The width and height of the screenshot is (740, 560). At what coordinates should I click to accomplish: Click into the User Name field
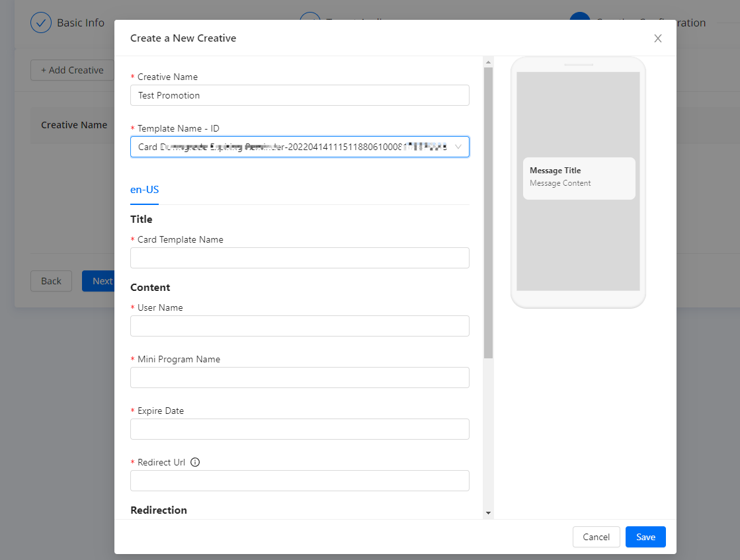click(300, 326)
